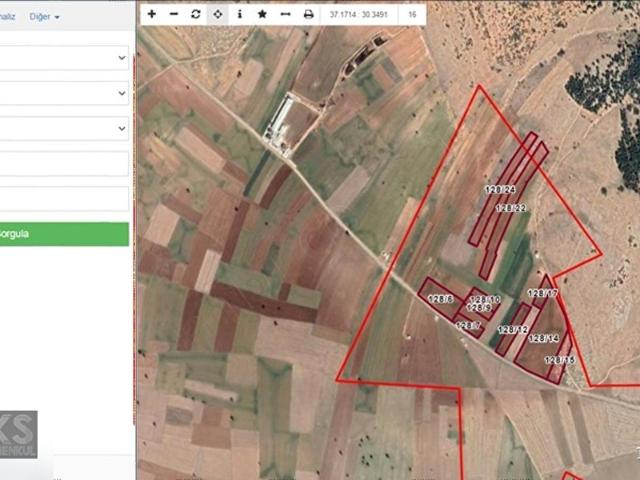Select parcel 128/24 on the map
This screenshot has height=480, width=640.
click(500, 189)
